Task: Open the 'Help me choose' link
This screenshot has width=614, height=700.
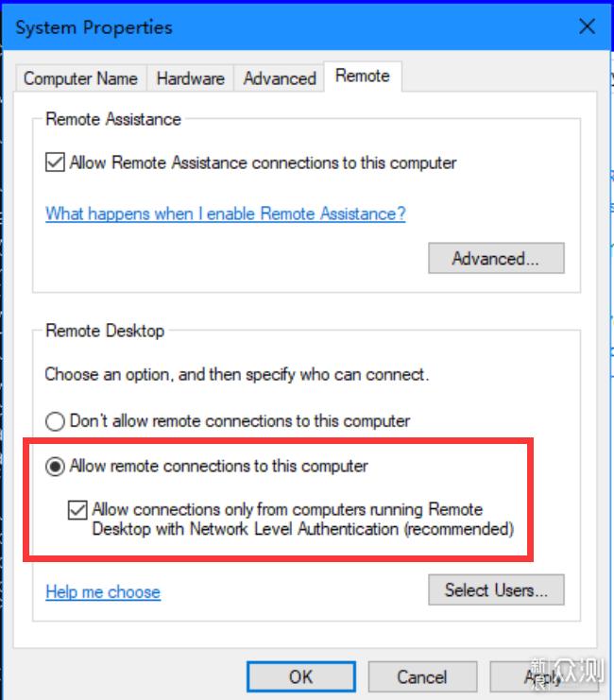Action: point(103,592)
